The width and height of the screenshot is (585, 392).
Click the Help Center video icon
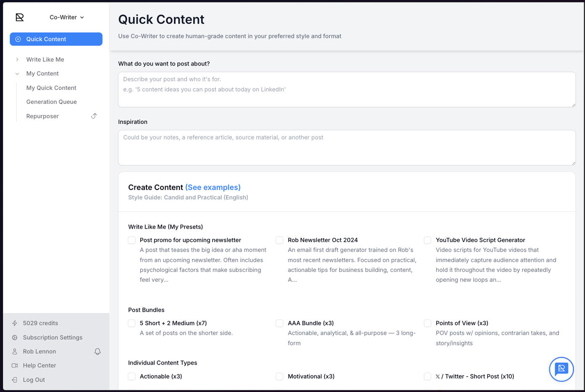tap(15, 366)
